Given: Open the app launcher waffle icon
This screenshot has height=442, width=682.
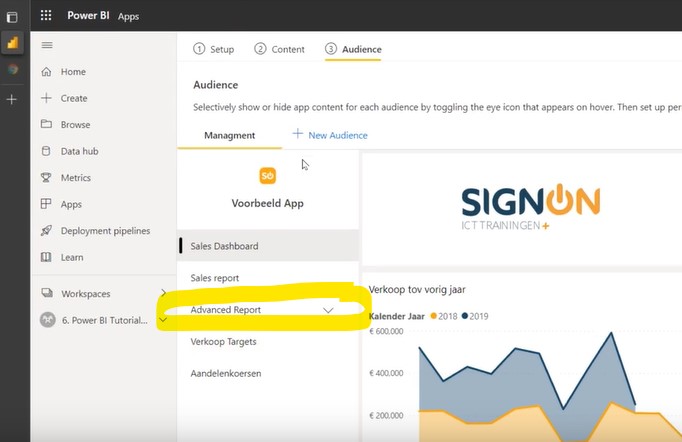Looking at the screenshot, I should pos(46,16).
